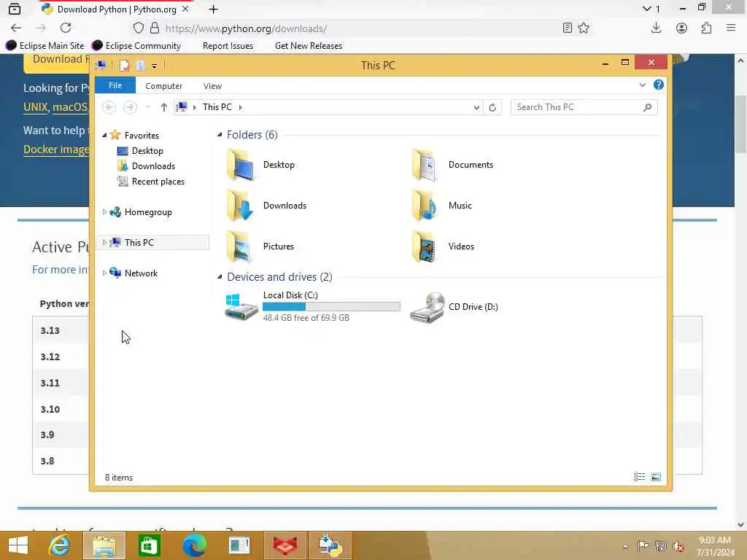Screen dimensions: 747x560
Task: Open the Pictures folder icon
Action: point(239,246)
